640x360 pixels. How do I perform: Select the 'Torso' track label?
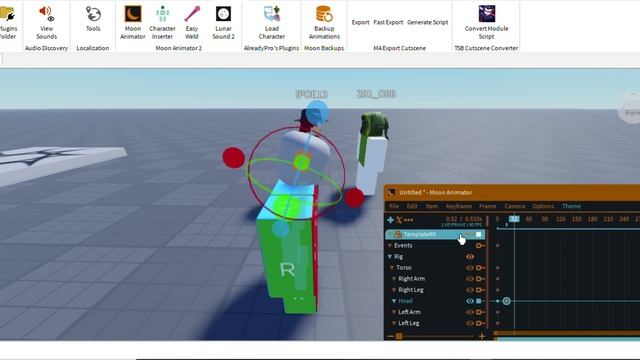point(404,268)
